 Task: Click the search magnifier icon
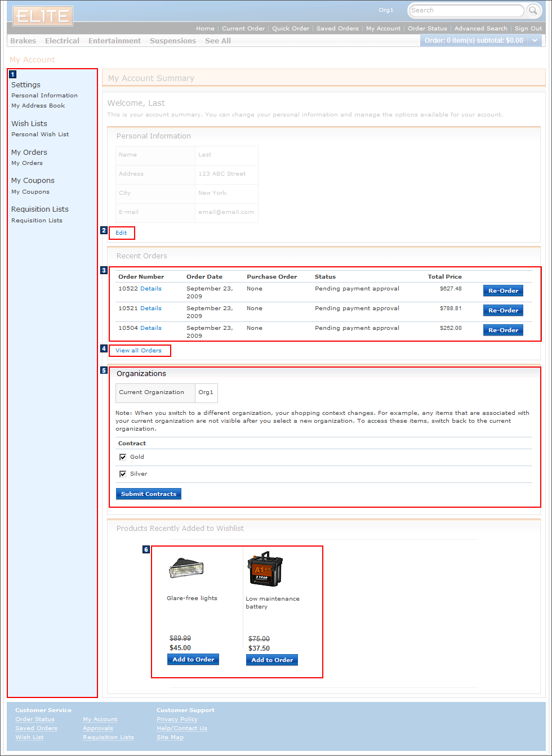[x=533, y=10]
